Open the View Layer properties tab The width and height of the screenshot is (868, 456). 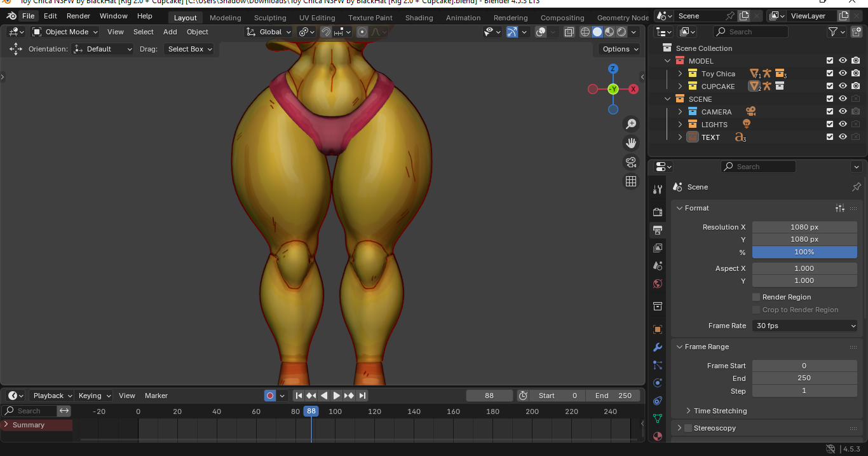pyautogui.click(x=658, y=247)
